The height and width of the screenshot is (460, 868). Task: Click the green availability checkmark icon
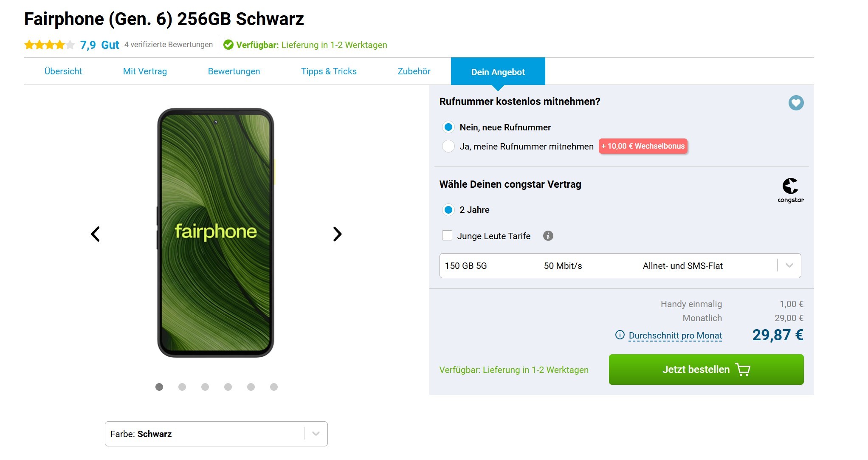tap(228, 45)
